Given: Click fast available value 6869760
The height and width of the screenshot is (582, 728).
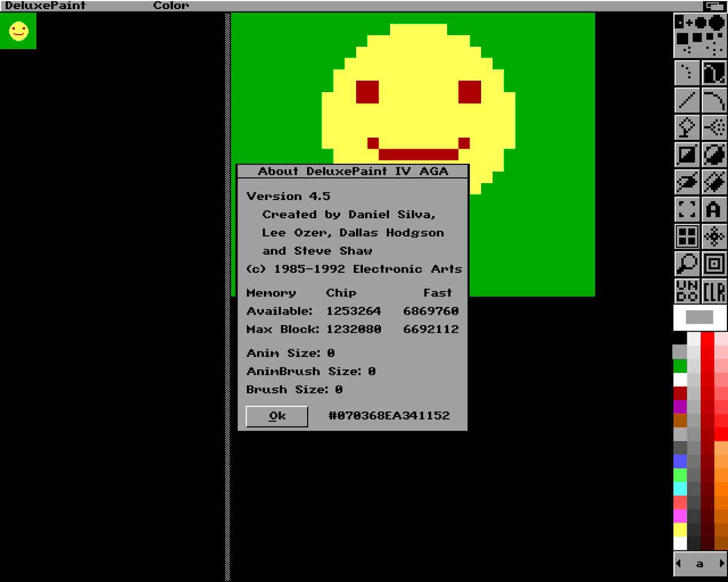Looking at the screenshot, I should 431,311.
